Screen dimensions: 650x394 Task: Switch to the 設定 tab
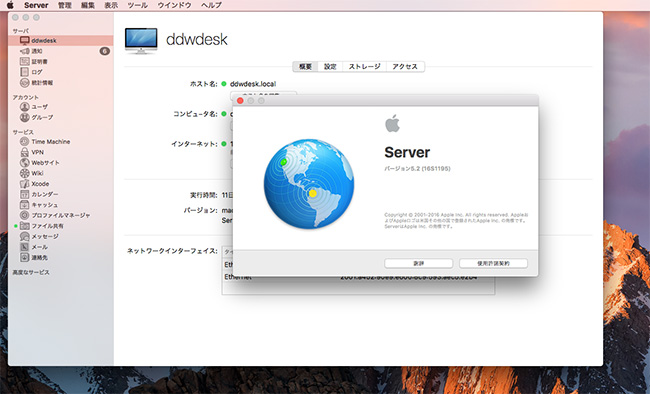point(330,66)
